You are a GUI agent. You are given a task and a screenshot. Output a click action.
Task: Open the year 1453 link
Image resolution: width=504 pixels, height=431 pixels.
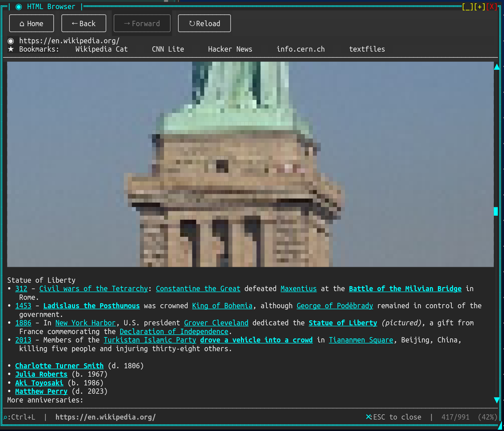(x=23, y=306)
